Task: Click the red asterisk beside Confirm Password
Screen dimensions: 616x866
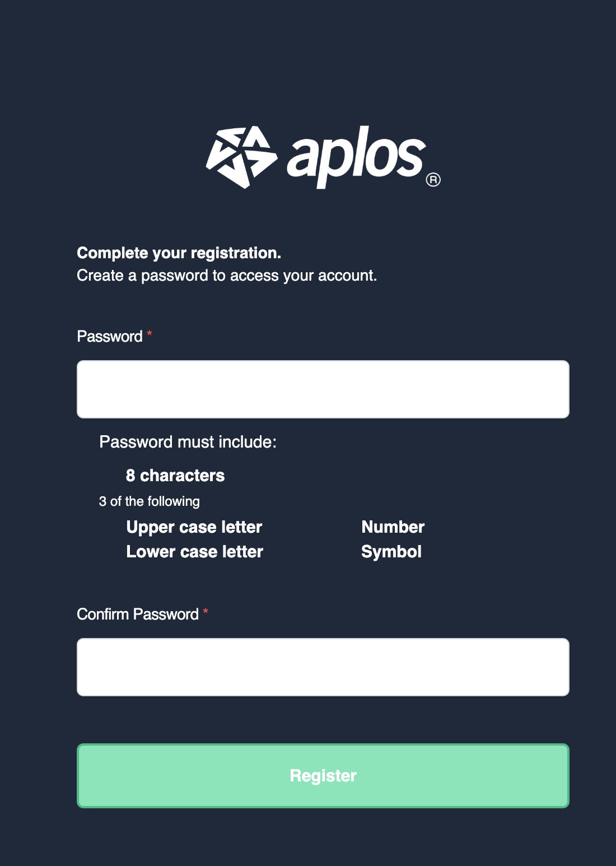Action: pos(206,612)
